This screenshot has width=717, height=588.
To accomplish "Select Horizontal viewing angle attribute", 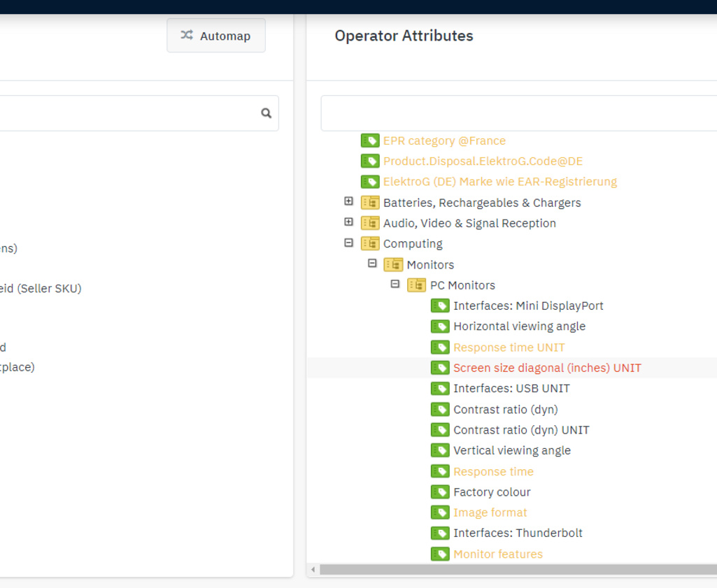I will click(520, 327).
